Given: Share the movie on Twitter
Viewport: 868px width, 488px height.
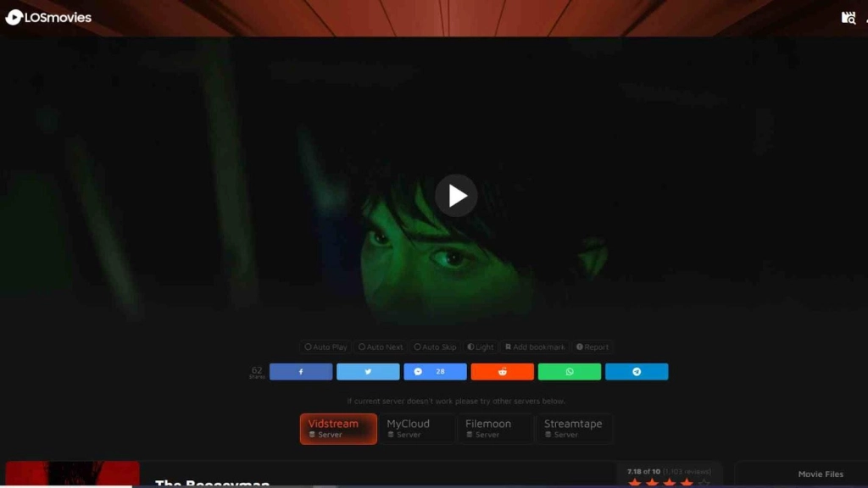Looking at the screenshot, I should (367, 371).
